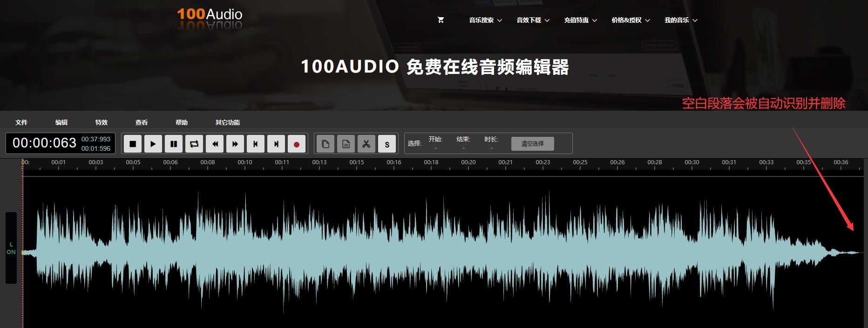Click the vertical scrollbar at the waveform's right edge

coord(866,243)
